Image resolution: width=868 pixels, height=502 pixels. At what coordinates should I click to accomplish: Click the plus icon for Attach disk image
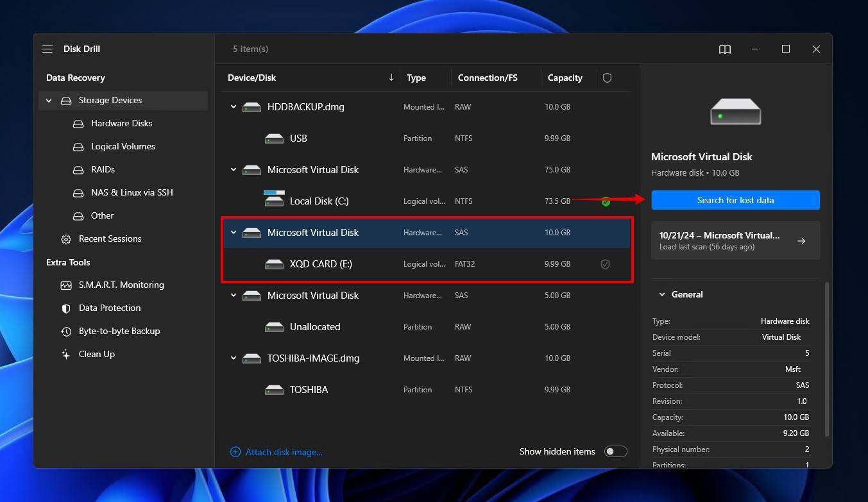(235, 452)
